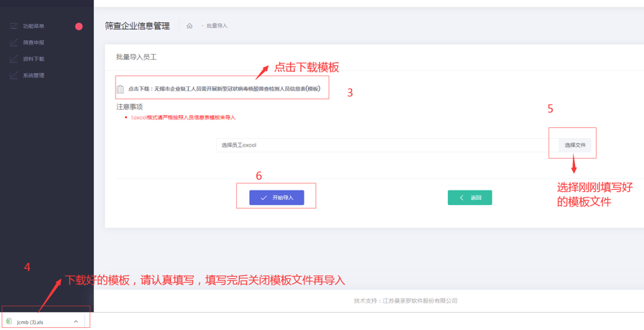Click the 功能菜单 chart icon in sidebar
644x330 pixels.
[14, 26]
